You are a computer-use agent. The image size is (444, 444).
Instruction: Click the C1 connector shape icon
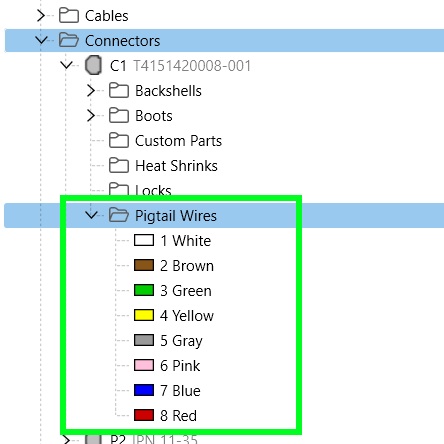(x=93, y=65)
